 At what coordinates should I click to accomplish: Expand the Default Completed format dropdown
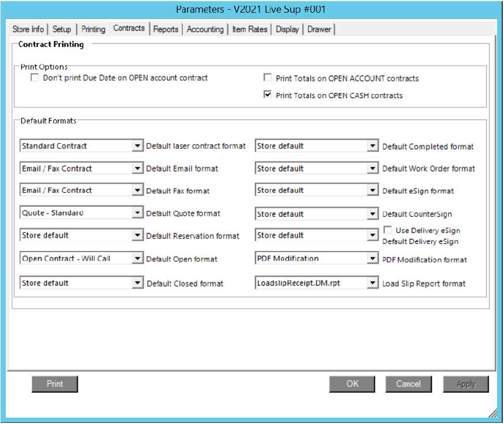tap(373, 147)
